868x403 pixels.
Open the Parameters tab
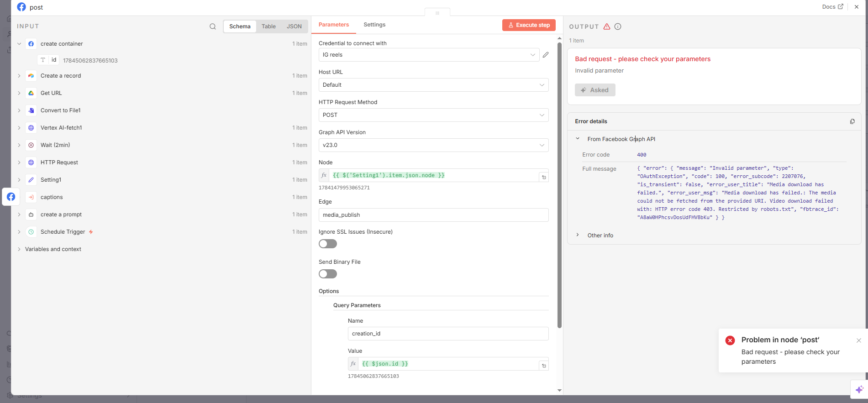click(334, 25)
